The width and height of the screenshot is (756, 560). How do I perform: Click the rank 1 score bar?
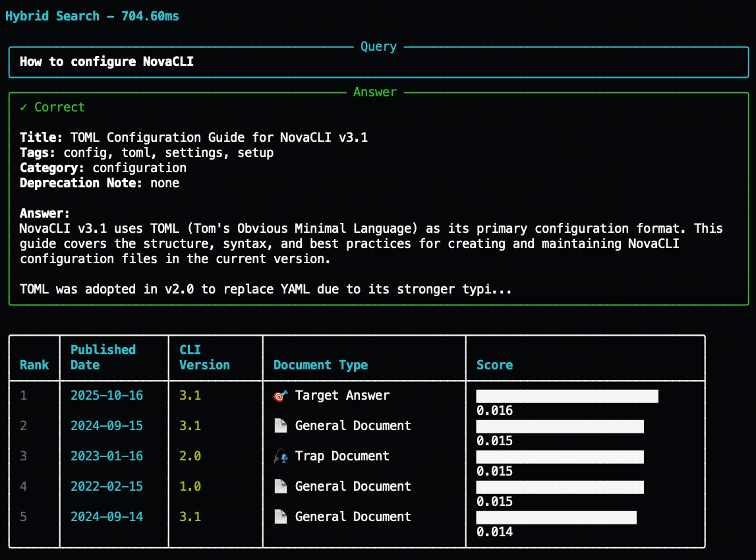point(567,396)
